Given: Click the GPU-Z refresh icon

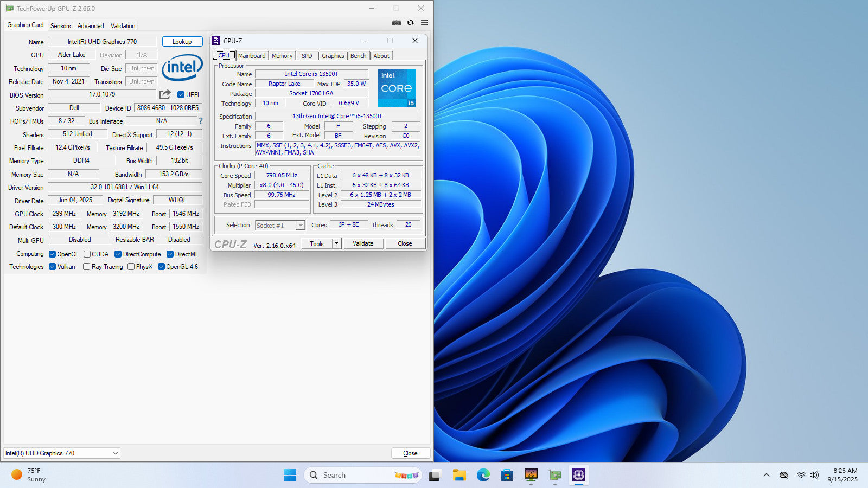Looking at the screenshot, I should click(x=411, y=23).
